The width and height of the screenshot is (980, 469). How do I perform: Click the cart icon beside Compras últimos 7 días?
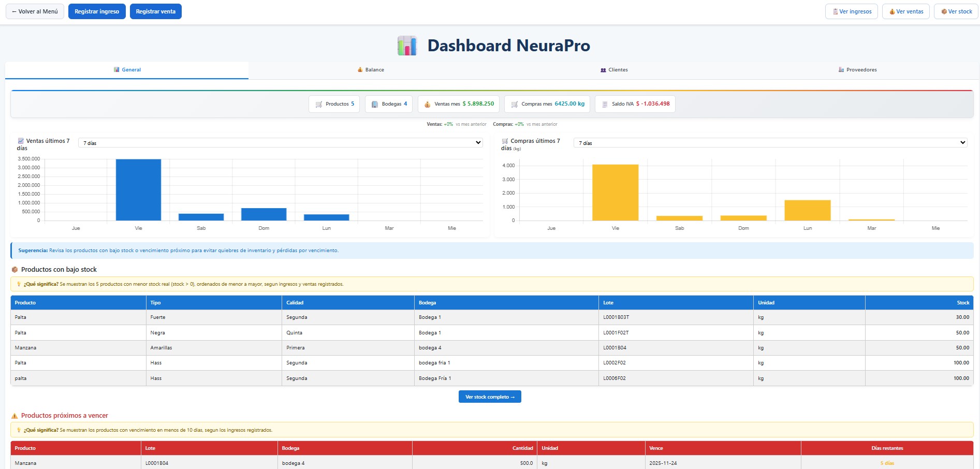click(503, 140)
